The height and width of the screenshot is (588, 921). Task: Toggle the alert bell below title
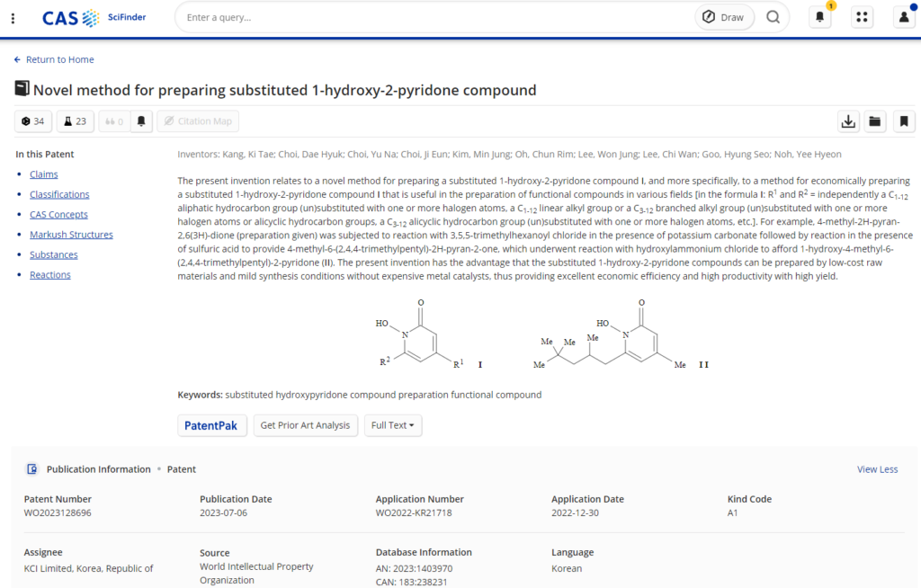pos(140,121)
